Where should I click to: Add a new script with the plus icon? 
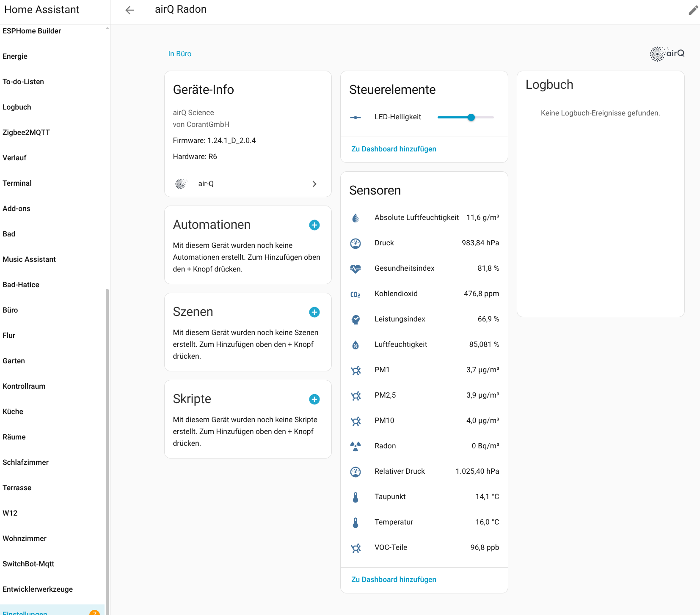pos(314,399)
